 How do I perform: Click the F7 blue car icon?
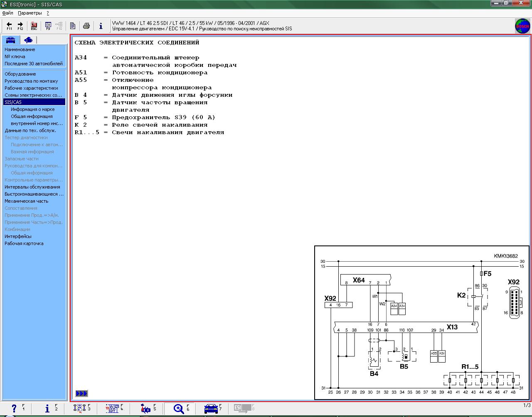click(x=211, y=409)
